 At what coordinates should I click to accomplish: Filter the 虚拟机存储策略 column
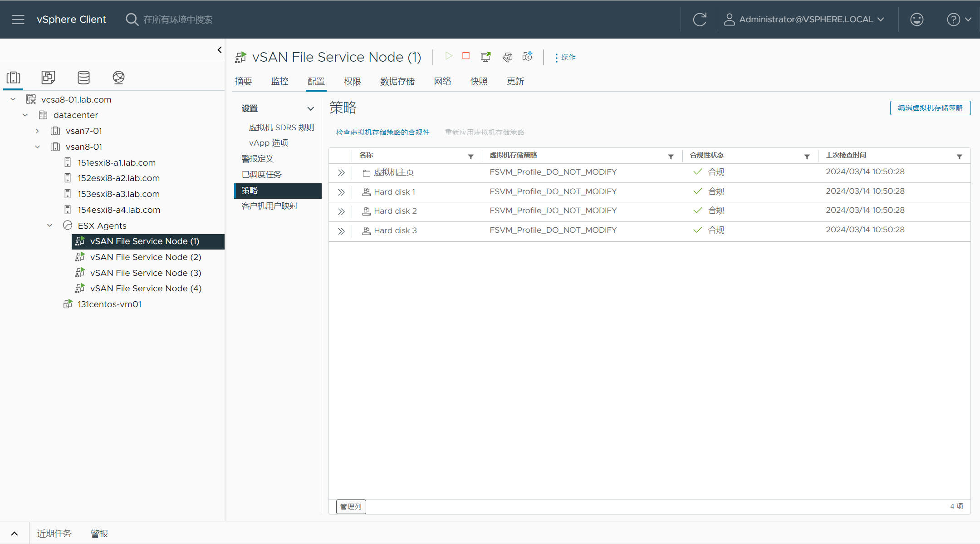(671, 157)
